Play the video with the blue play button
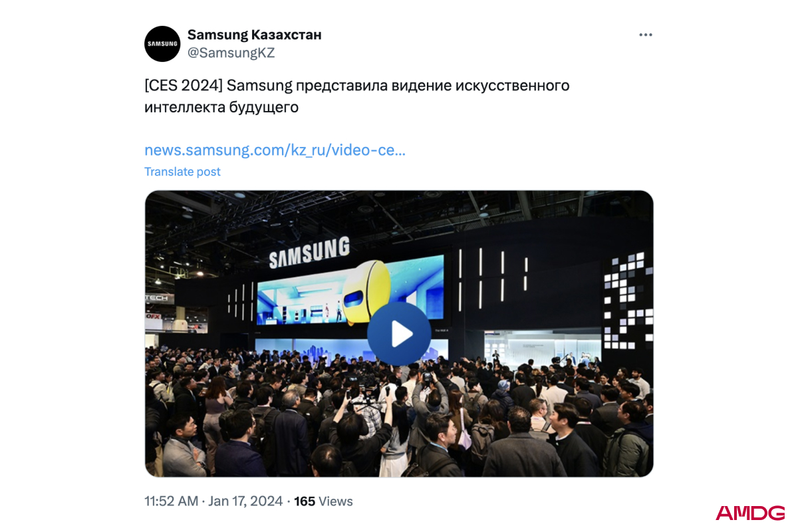This screenshot has height=532, width=798. click(x=399, y=334)
